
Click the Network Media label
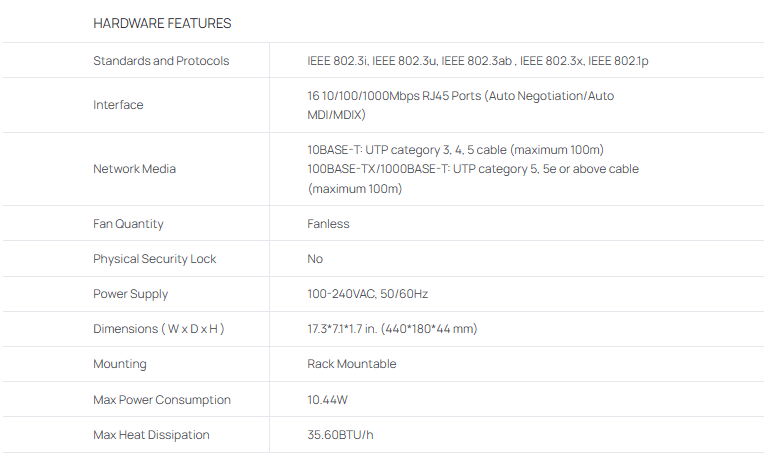pos(134,169)
